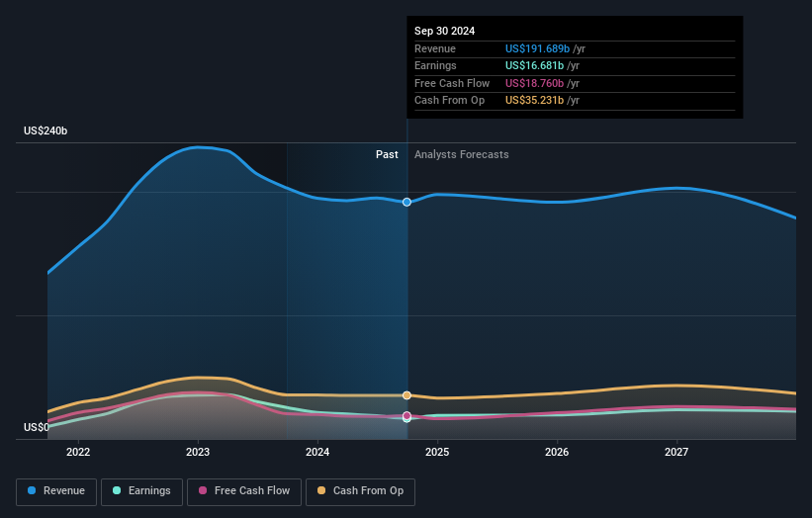812x518 pixels.
Task: Click the Cash From Op label in tooltip
Action: pos(449,101)
